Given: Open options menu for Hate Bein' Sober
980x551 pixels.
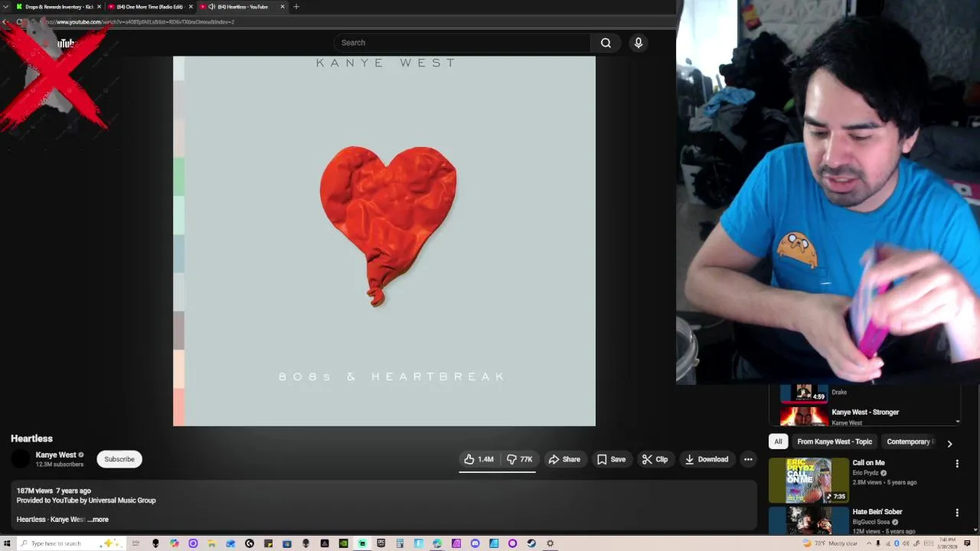Looking at the screenshot, I should pos(957,513).
